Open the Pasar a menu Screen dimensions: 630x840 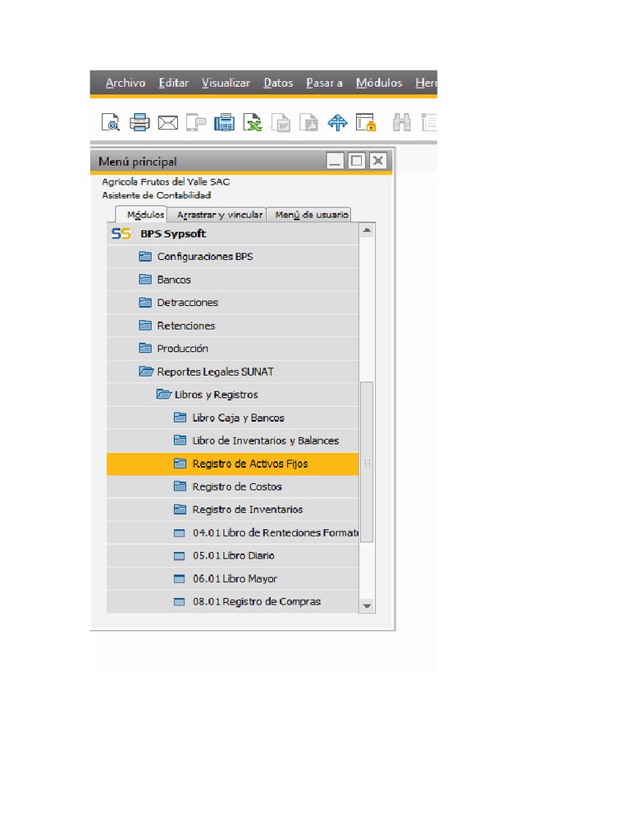coord(324,83)
